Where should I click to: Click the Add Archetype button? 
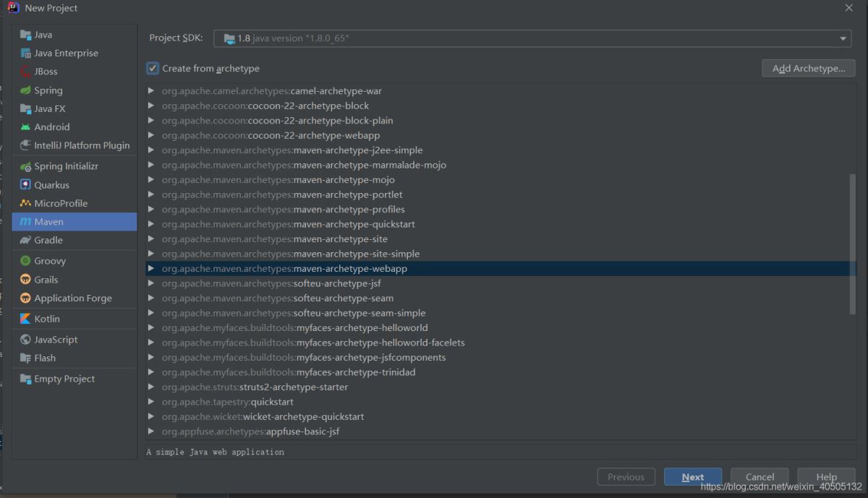[809, 69]
